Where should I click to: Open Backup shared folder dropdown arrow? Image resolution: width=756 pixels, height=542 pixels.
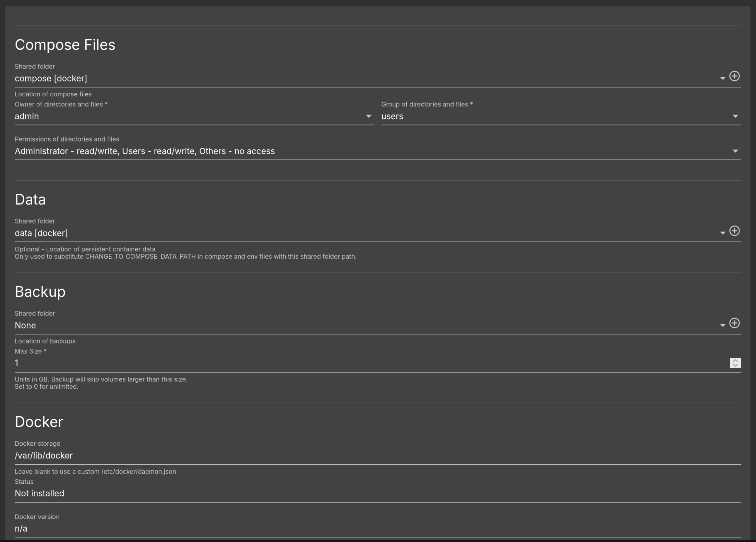point(722,326)
